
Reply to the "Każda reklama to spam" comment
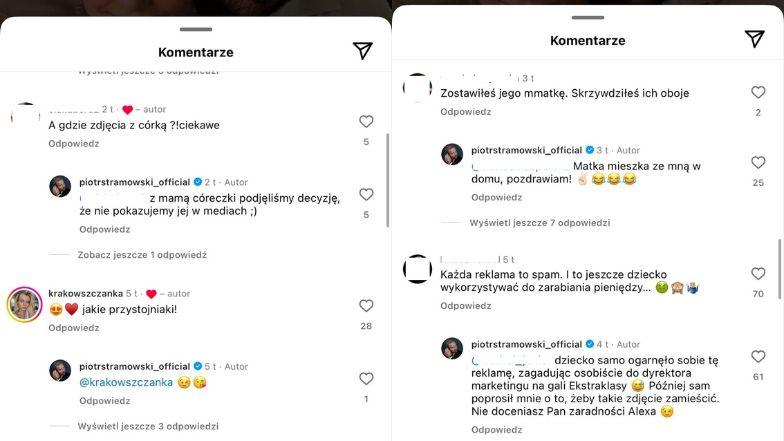tap(466, 306)
